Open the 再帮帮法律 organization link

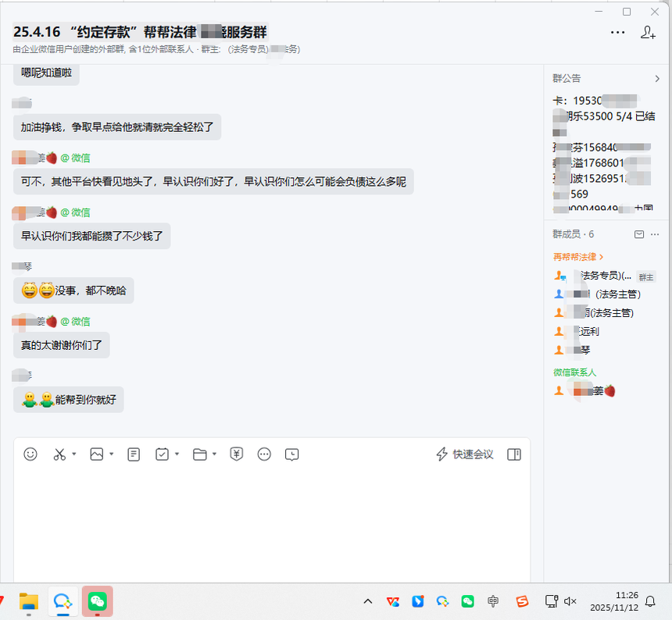coord(578,257)
